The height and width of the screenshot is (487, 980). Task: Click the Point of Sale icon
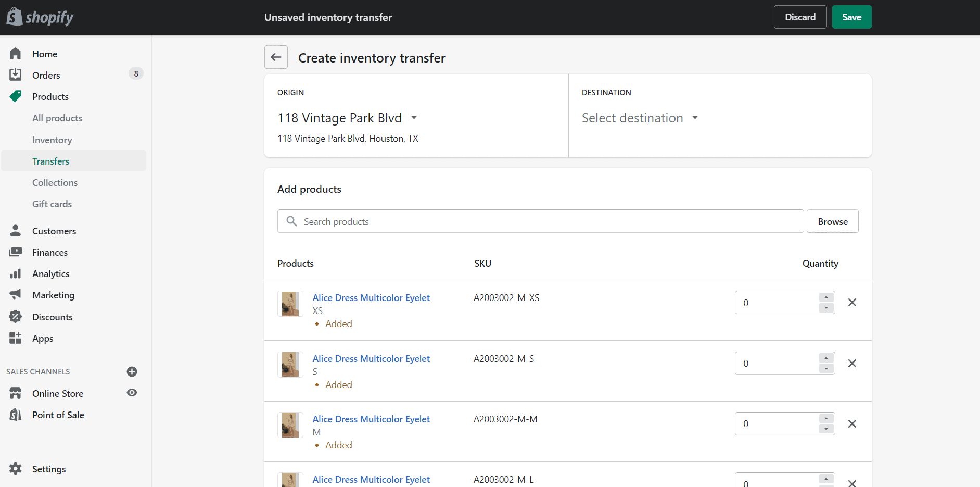16,414
